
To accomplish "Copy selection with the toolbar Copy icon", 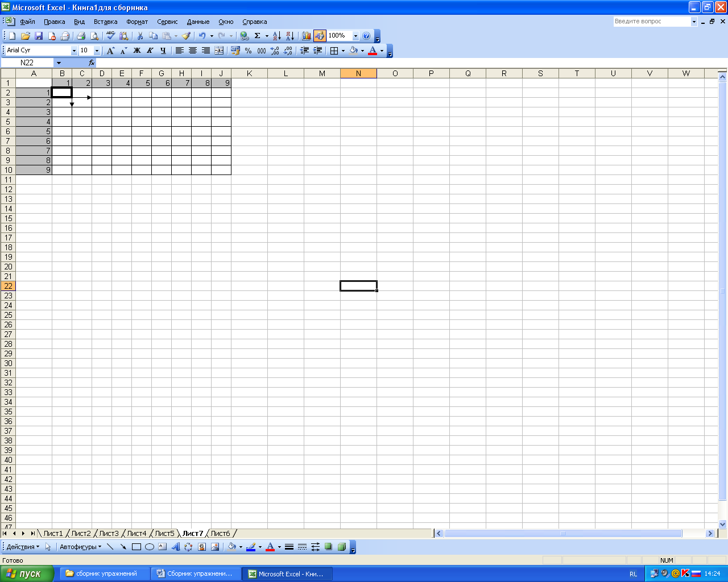I will point(153,36).
